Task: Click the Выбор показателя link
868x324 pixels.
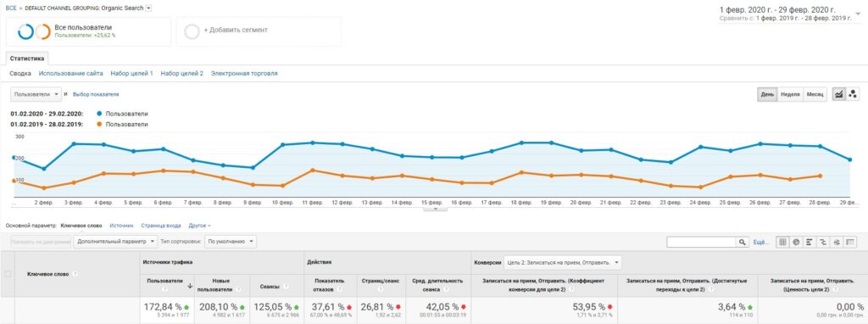Action: pos(96,95)
